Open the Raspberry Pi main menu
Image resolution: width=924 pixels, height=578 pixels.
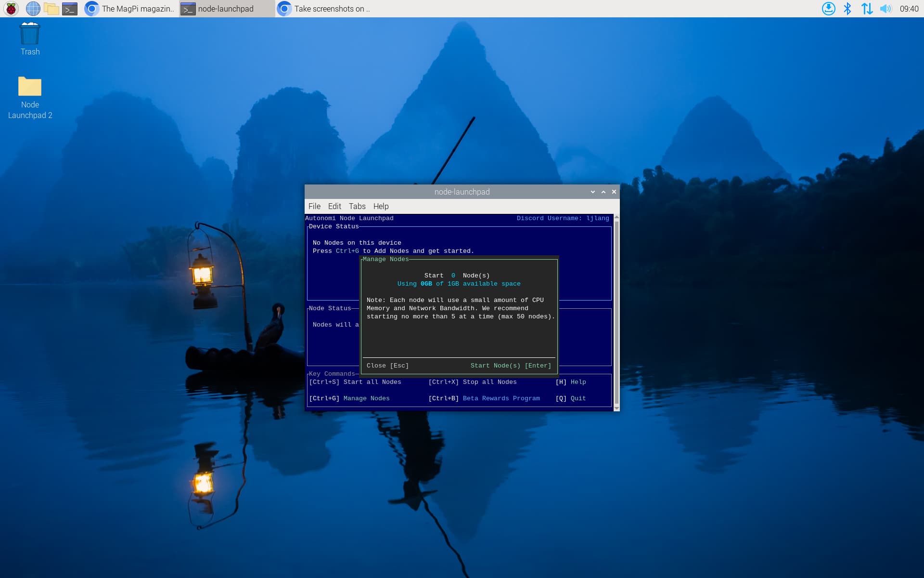[x=11, y=9]
